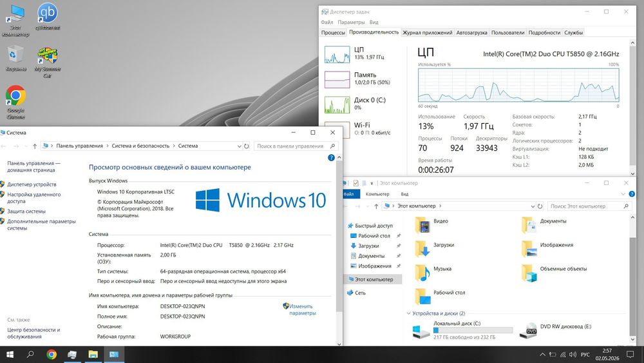Viewport: 644px width, 363px height.
Task: Open the Desktop folder in main pane
Action: coord(440,297)
